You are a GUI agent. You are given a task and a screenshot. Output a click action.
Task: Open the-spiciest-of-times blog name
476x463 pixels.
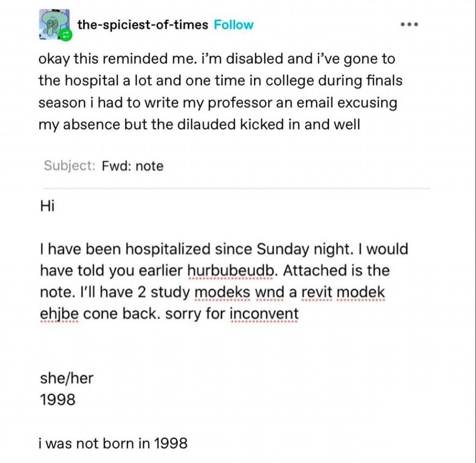tap(143, 25)
